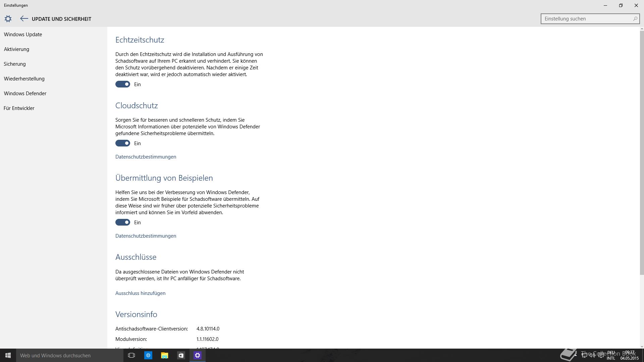
Task: Select Aktivierung in the sidebar
Action: click(16, 49)
